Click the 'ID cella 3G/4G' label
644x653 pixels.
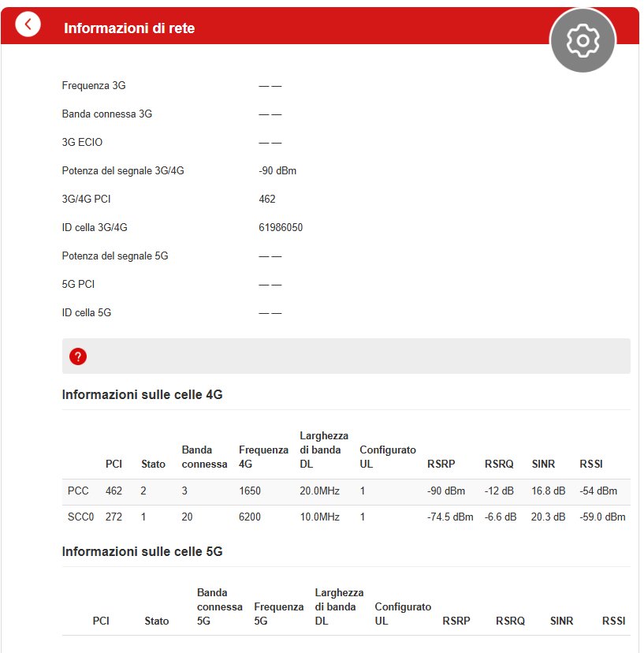coord(95,227)
